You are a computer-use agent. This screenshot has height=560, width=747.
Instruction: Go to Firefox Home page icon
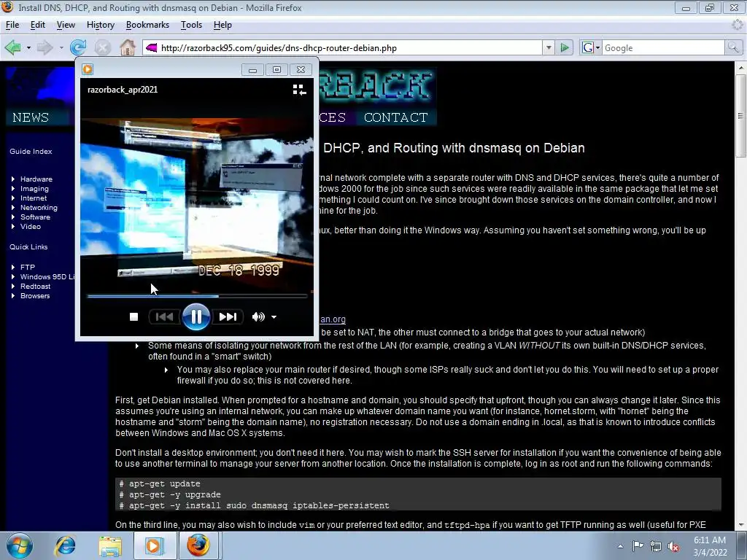pyautogui.click(x=127, y=47)
